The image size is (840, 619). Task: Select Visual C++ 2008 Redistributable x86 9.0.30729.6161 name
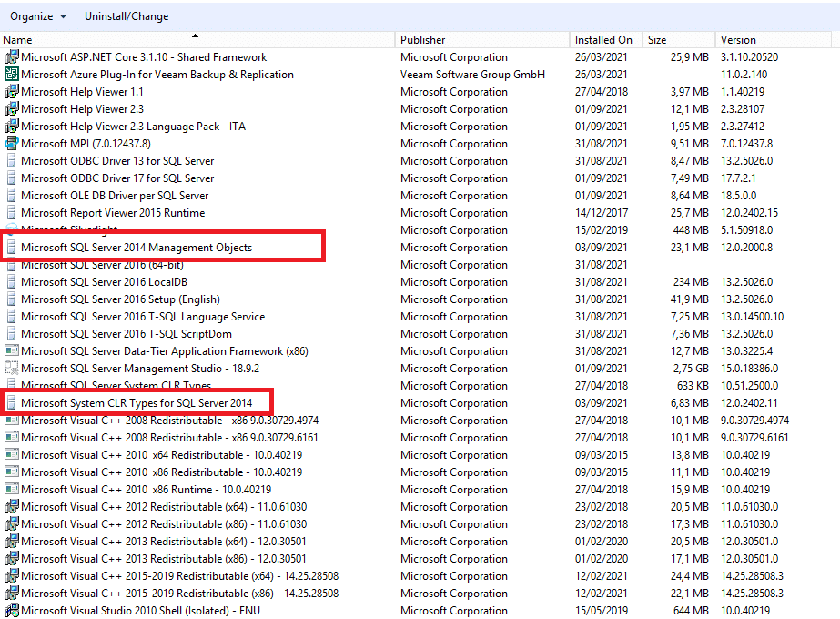point(169,437)
